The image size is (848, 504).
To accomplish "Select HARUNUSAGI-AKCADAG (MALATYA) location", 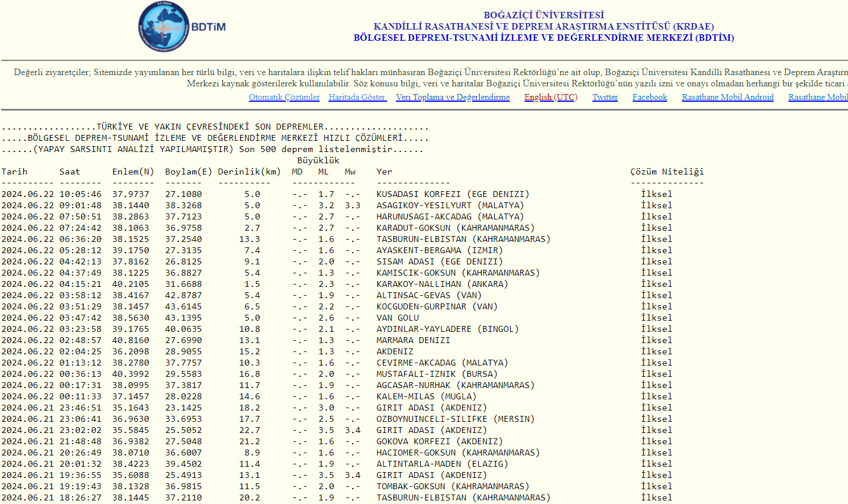I will click(x=450, y=217).
